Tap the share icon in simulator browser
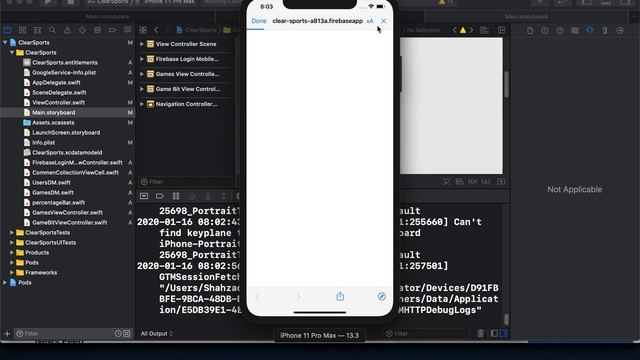640x360 pixels. (340, 296)
